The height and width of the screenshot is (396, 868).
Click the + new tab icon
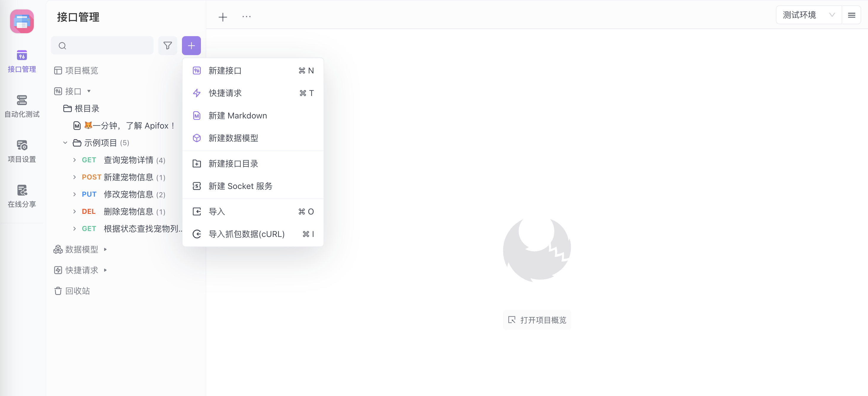point(222,17)
